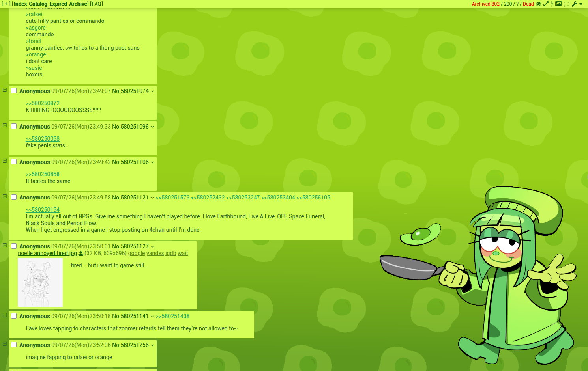Select checkbox on post No.580251121
The image size is (588, 371).
tap(14, 197)
